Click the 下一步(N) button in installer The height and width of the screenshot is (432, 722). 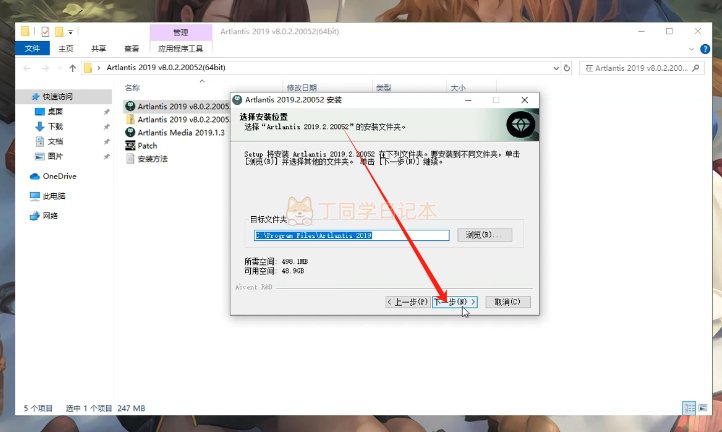tap(455, 301)
